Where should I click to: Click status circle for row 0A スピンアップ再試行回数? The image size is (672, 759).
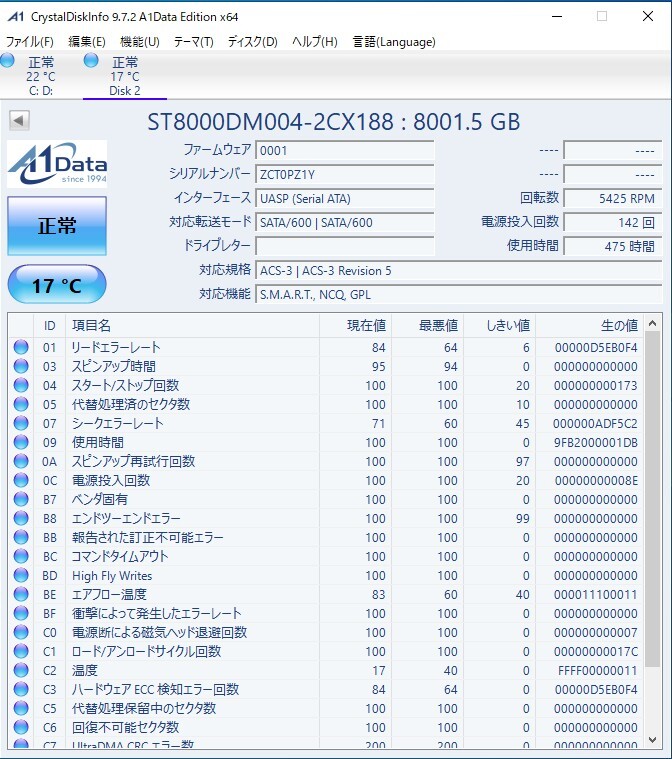tap(21, 461)
